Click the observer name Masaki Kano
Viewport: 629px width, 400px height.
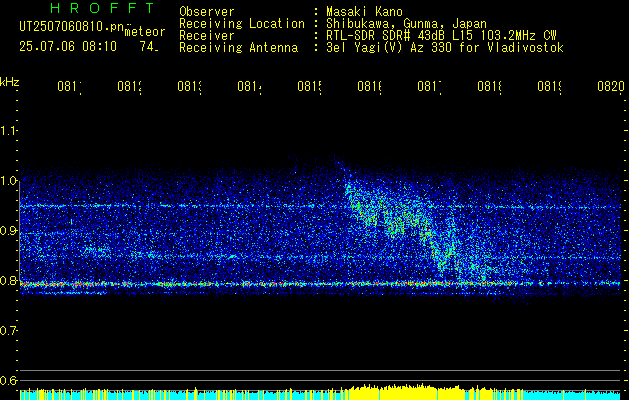364,11
